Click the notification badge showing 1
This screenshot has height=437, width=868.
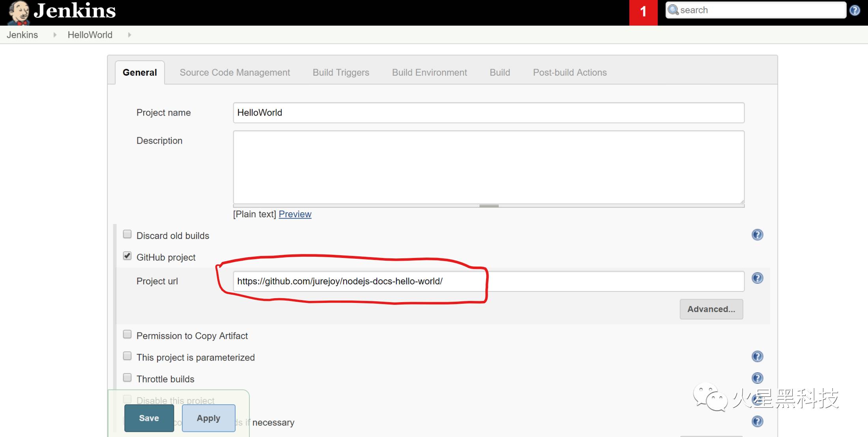(644, 10)
